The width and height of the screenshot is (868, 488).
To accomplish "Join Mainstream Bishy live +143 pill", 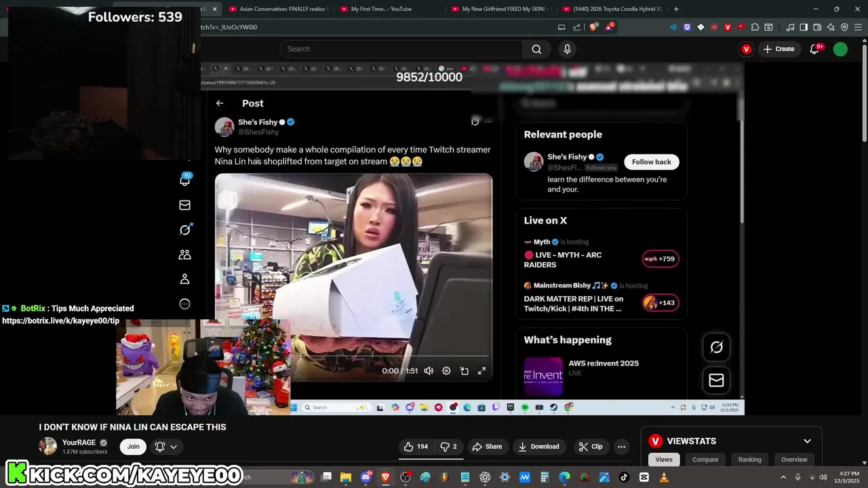I will coord(660,303).
